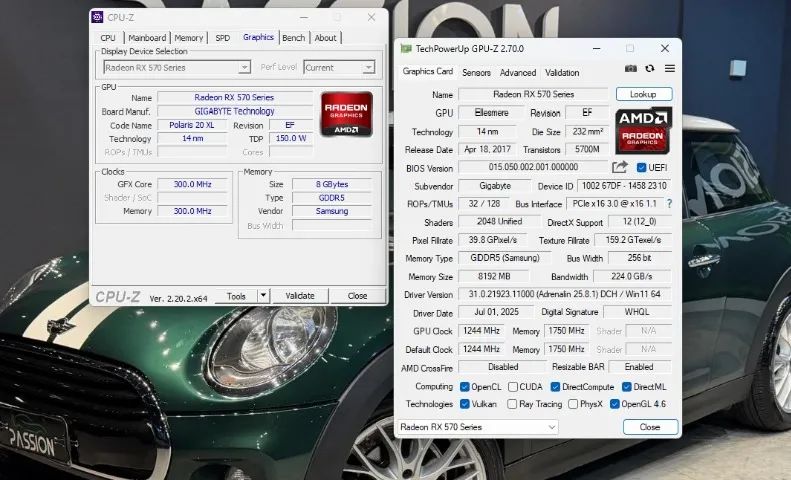Toggle the OpenCL checkbox
The image size is (791, 480).
(x=465, y=387)
